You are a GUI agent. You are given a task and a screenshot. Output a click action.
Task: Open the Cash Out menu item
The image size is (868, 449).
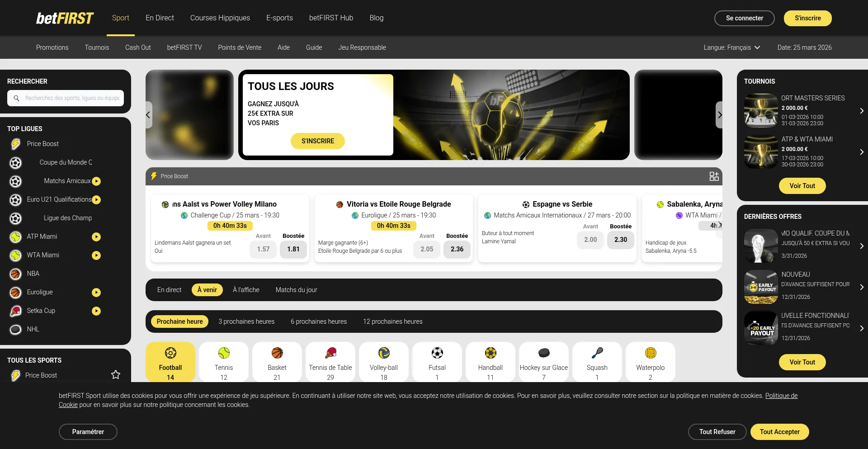coord(138,47)
